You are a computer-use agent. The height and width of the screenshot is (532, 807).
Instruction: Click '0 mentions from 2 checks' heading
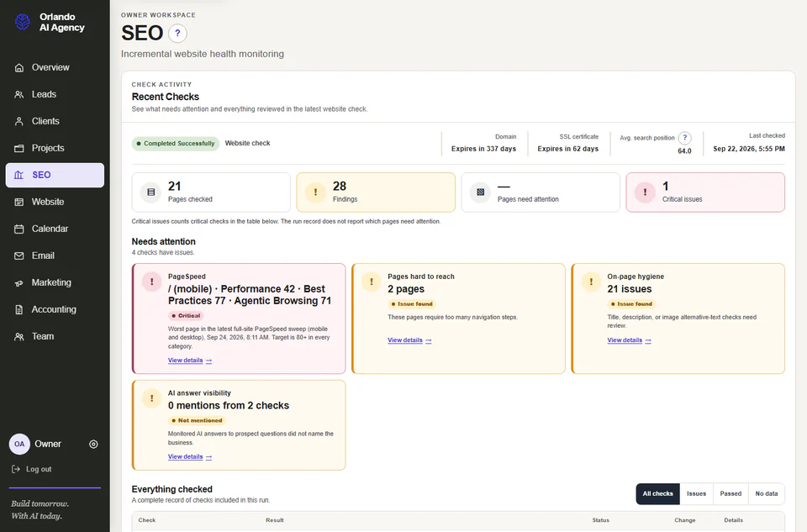coord(229,406)
